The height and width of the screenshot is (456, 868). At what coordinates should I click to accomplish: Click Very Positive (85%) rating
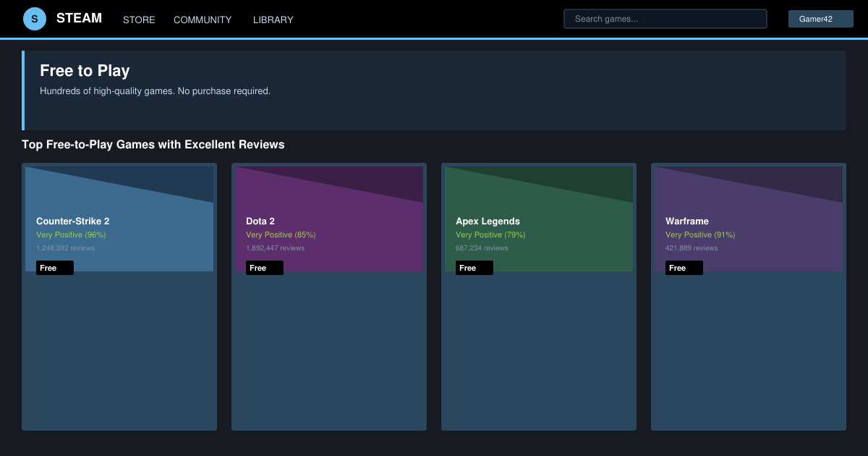tap(281, 235)
